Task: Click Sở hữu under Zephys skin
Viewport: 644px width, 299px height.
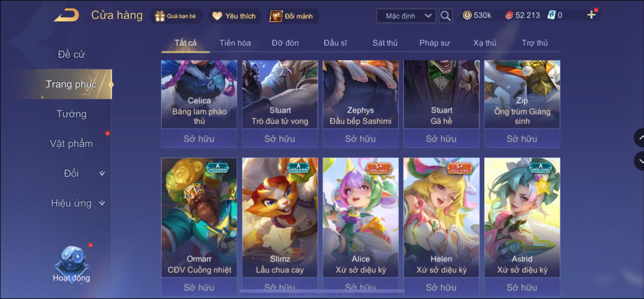Action: [x=360, y=139]
